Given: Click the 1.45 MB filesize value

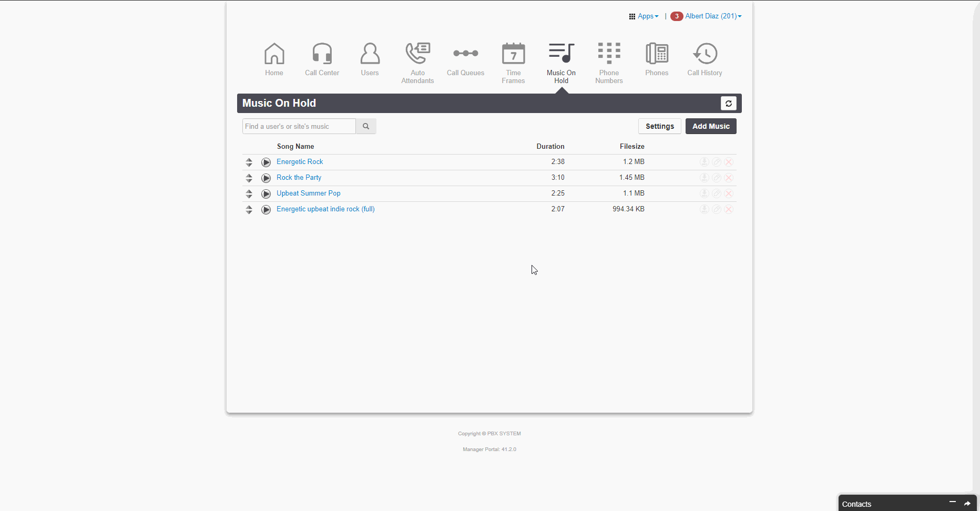Looking at the screenshot, I should click(x=632, y=178).
